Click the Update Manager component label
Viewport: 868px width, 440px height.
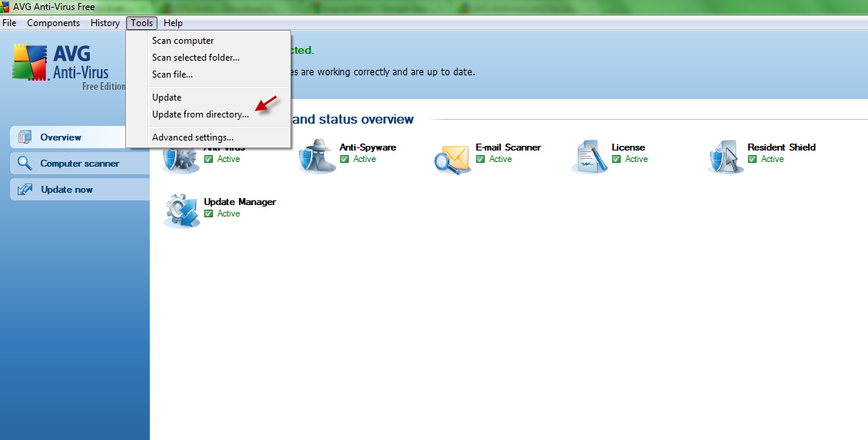click(240, 202)
